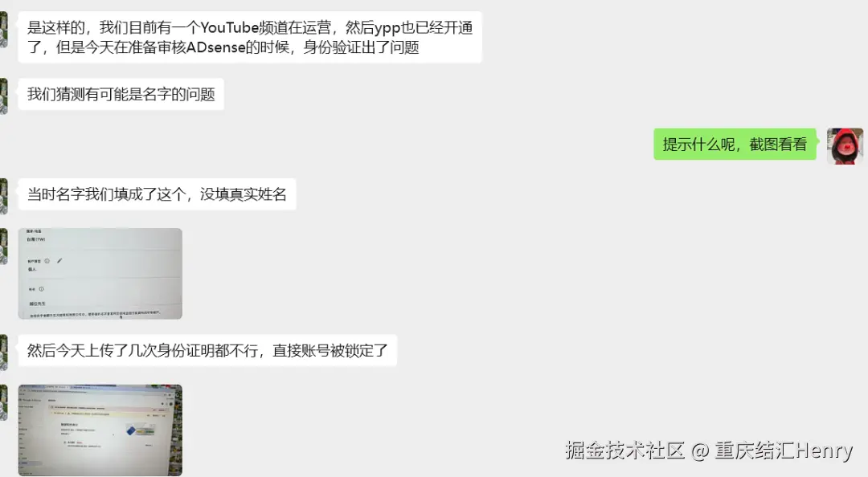Click lower info icon in account photo

coord(42,289)
